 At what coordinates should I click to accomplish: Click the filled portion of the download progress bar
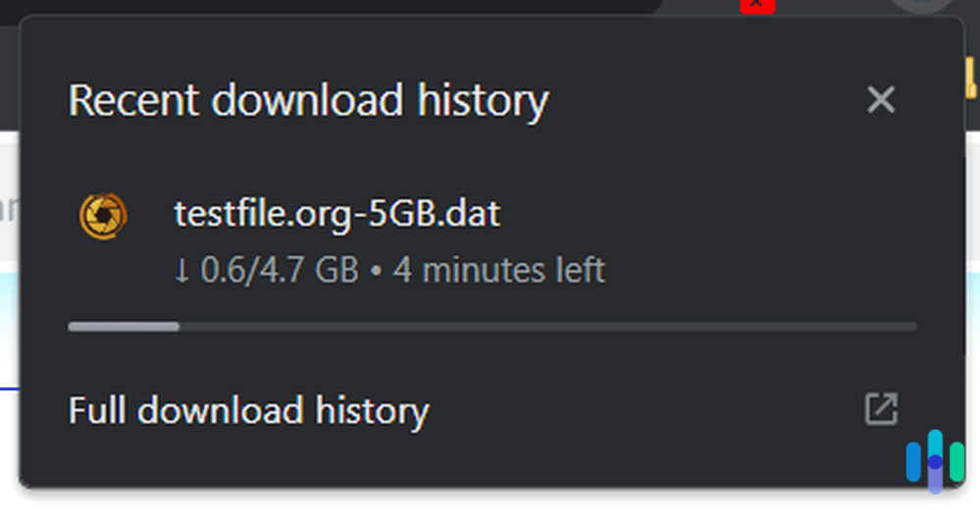click(x=123, y=326)
